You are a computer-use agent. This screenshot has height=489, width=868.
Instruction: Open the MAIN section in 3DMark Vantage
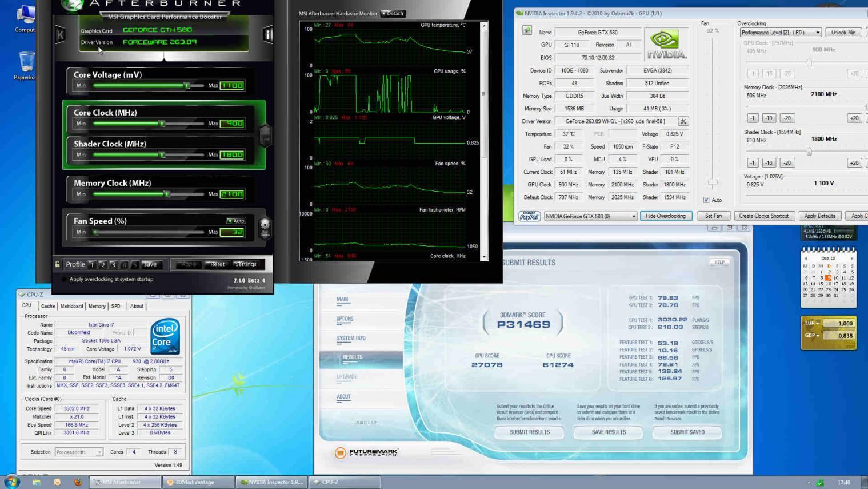[x=342, y=300]
